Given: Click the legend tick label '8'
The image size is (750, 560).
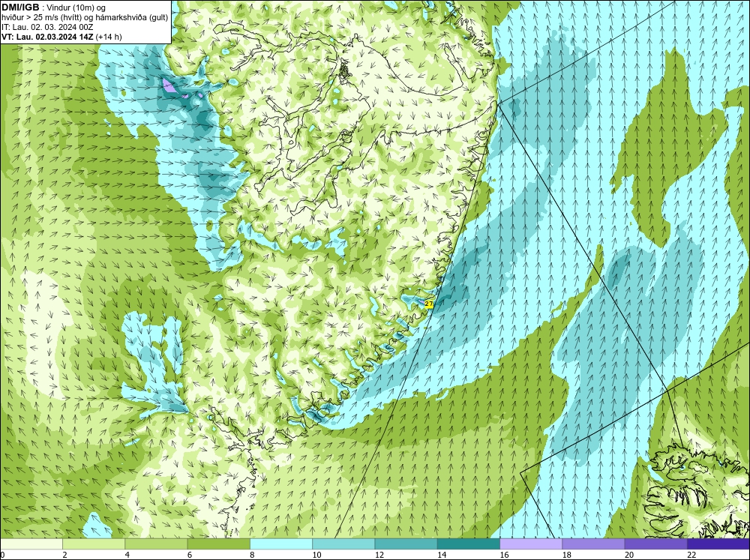Looking at the screenshot, I should 252,555.
